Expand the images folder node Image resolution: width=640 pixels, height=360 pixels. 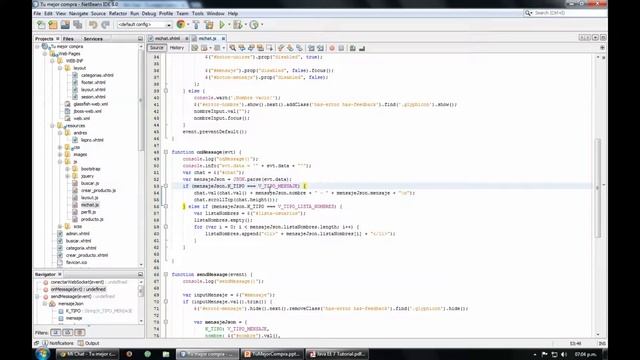tap(60, 155)
